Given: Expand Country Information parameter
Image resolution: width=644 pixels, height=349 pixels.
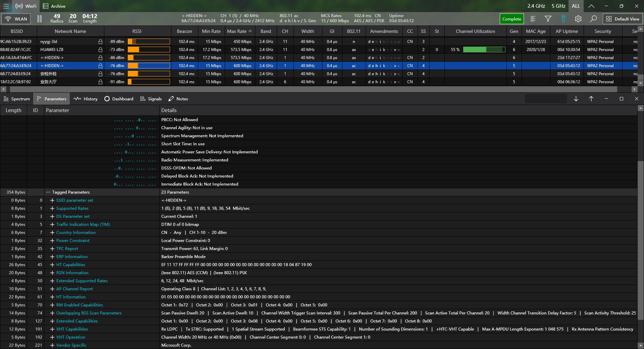Looking at the screenshot, I should point(52,233).
